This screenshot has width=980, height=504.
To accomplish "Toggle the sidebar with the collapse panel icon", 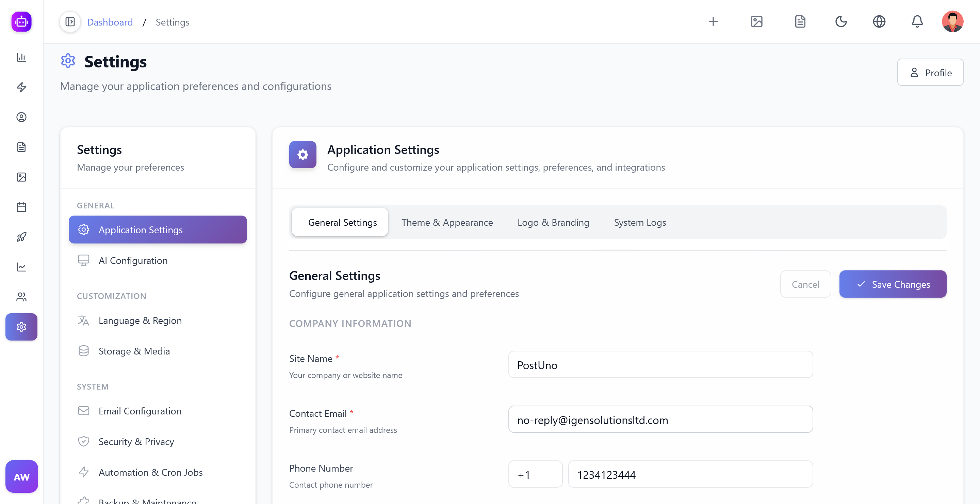I will [x=70, y=22].
